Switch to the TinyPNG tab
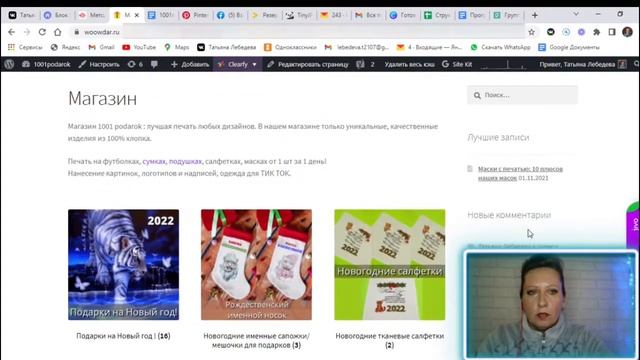The width and height of the screenshot is (640, 360). coord(299,15)
